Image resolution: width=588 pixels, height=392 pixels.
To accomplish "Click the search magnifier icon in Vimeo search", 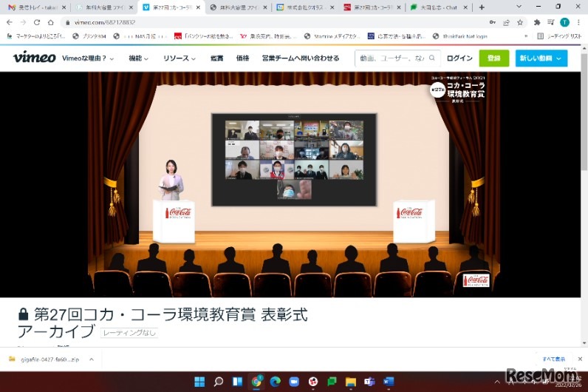I will tap(432, 58).
